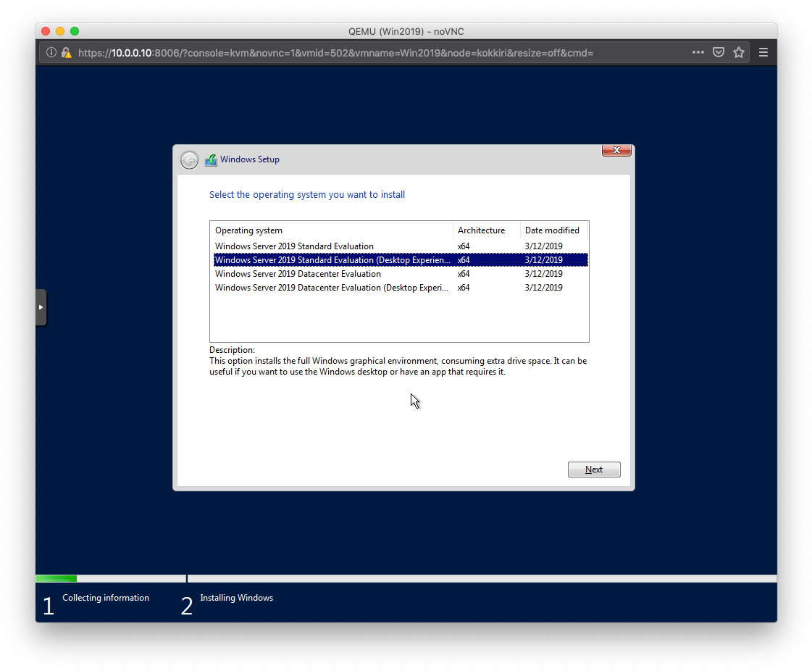The height and width of the screenshot is (671, 812).
Task: Click the setup progress bar
Action: [406, 578]
